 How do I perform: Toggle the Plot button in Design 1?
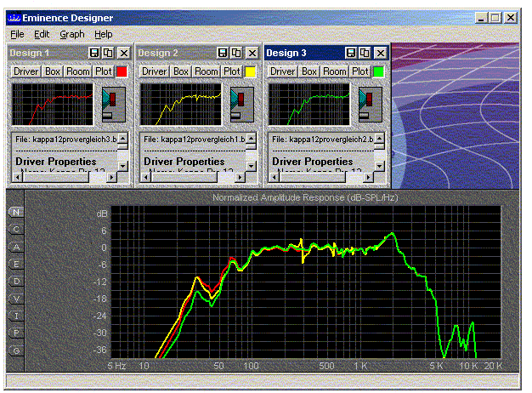click(103, 71)
